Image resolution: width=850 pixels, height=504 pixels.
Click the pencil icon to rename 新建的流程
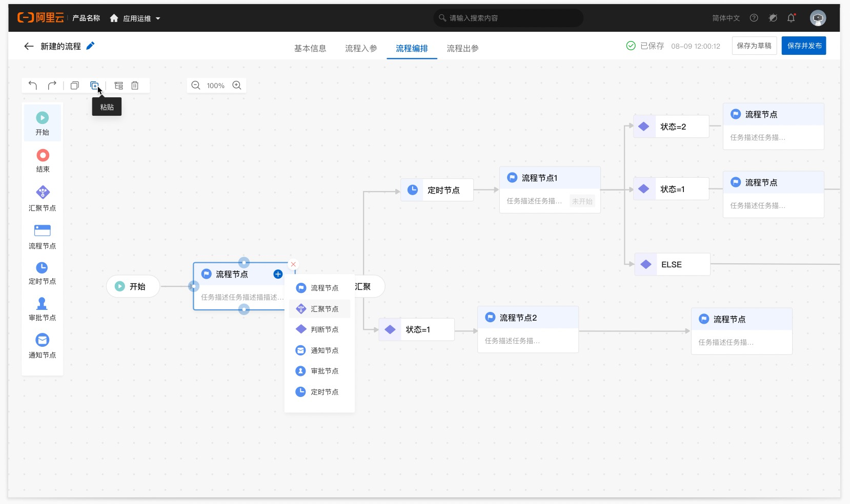[x=90, y=46]
